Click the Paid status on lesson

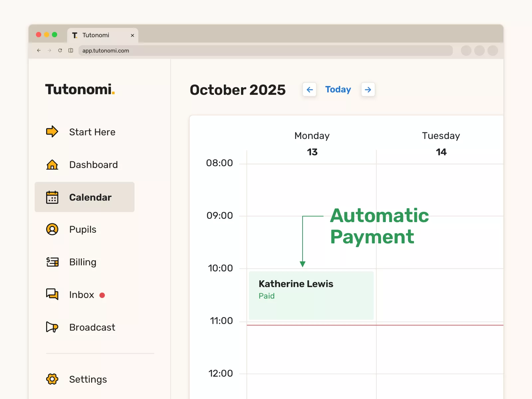267,296
